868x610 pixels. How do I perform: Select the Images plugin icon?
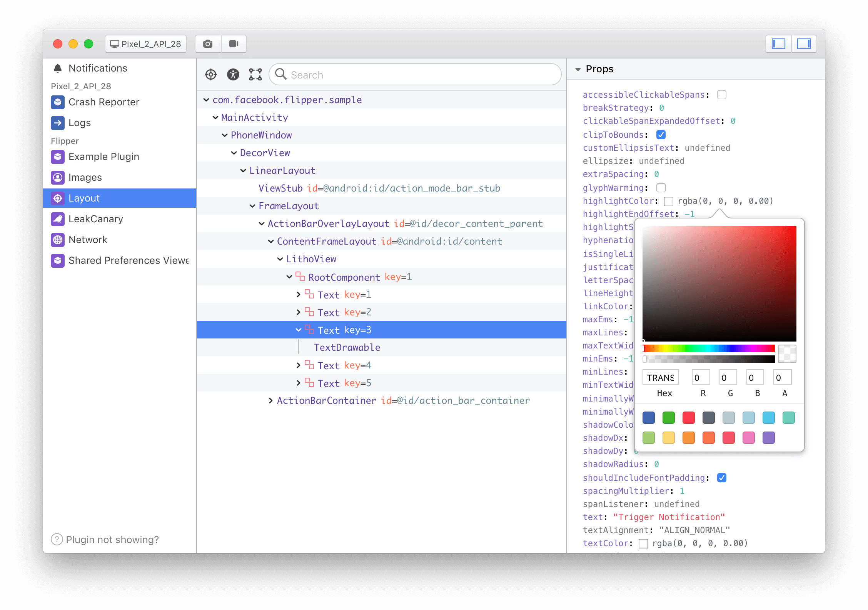point(58,178)
